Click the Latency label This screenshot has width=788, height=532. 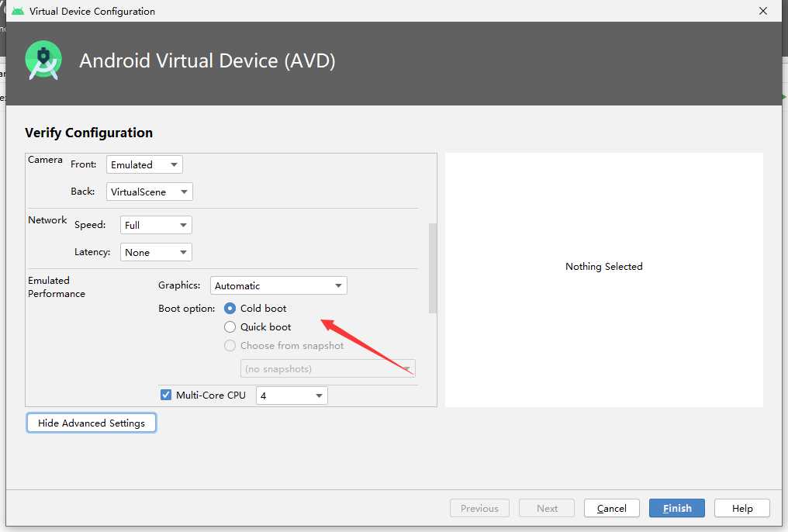coord(92,252)
